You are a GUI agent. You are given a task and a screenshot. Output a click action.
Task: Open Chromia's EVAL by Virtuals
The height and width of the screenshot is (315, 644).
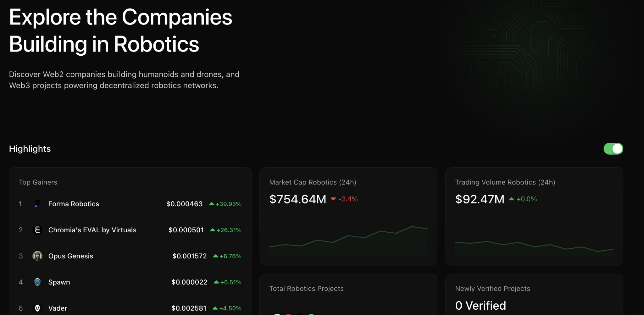tap(92, 230)
